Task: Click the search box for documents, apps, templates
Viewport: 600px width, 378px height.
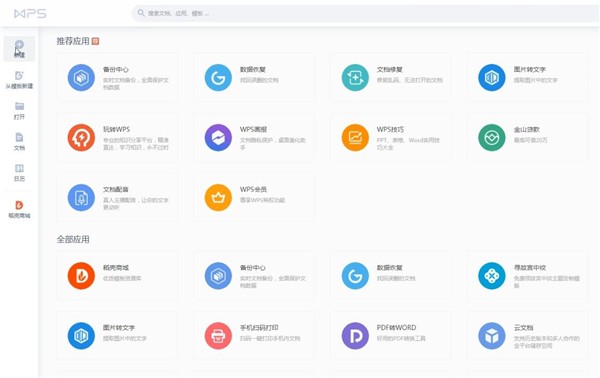Action: [365, 13]
